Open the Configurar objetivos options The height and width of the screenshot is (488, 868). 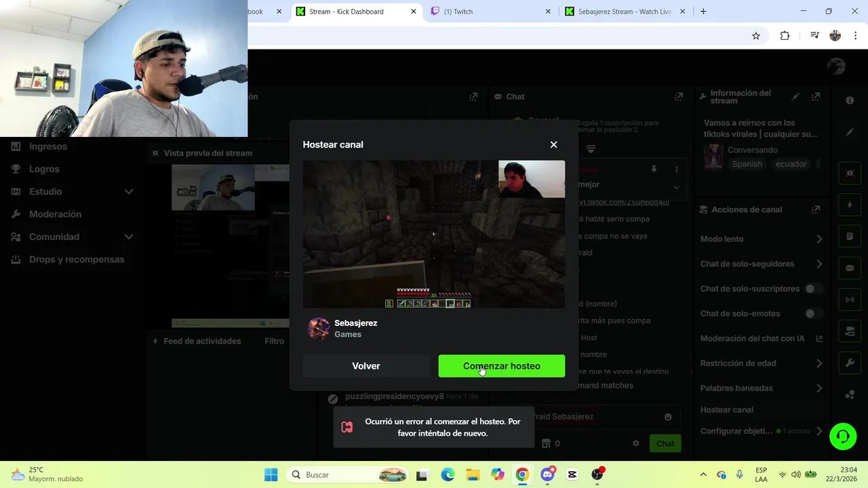point(762,431)
